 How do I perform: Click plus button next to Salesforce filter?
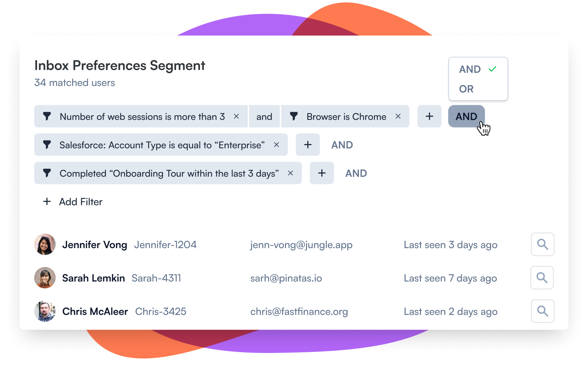click(308, 145)
